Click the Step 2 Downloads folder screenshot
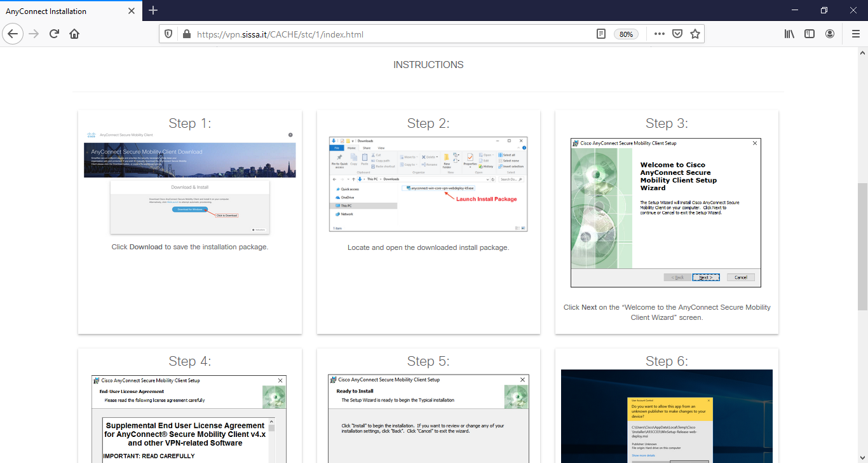This screenshot has width=868, height=463. [x=428, y=184]
